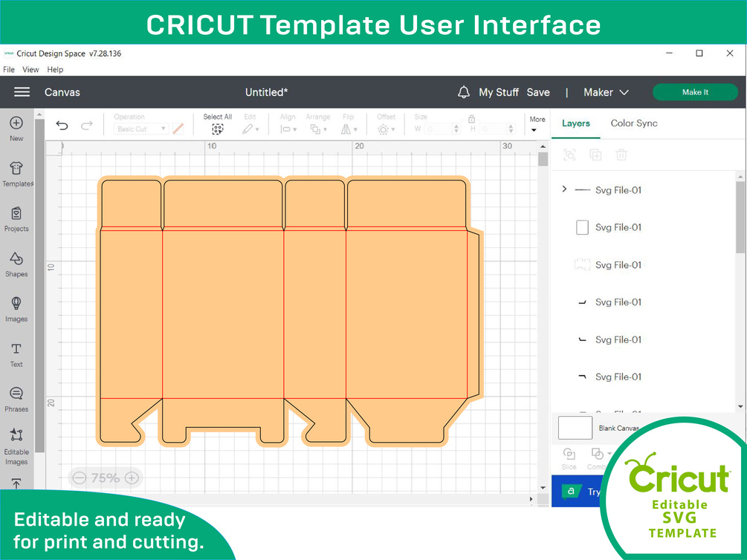
Task: Expand the first Svg File-01 layer group
Action: (x=565, y=189)
